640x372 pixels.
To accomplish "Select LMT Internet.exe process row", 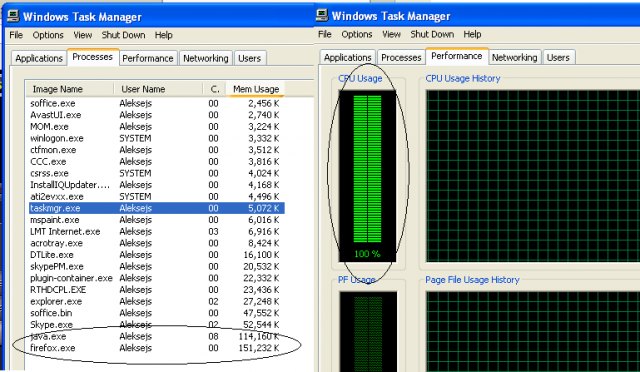I will [x=157, y=232].
